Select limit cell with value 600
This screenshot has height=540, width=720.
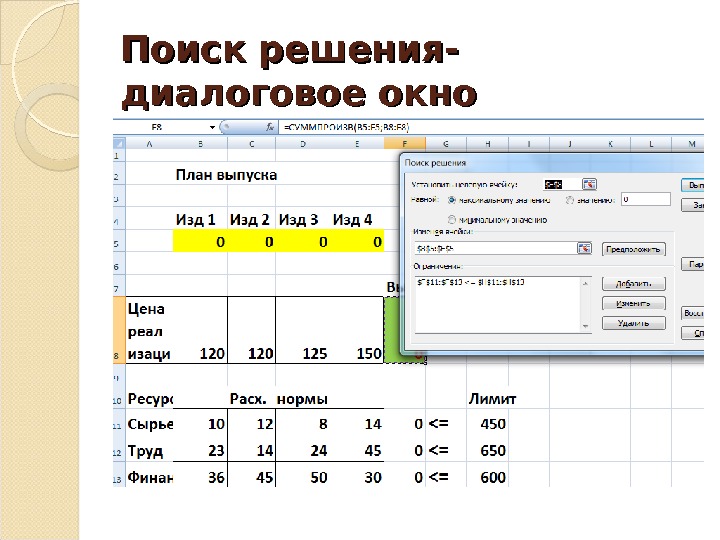coord(488,477)
